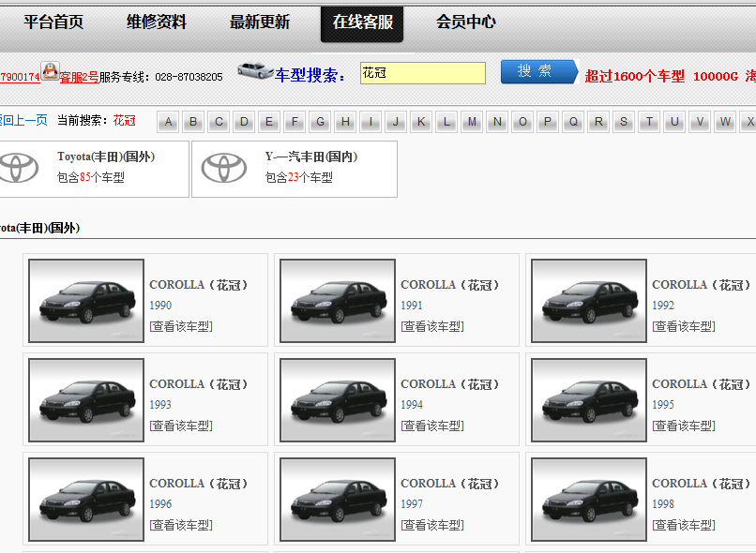The image size is (756, 553).
Task: Filter by letter H
Action: (345, 122)
